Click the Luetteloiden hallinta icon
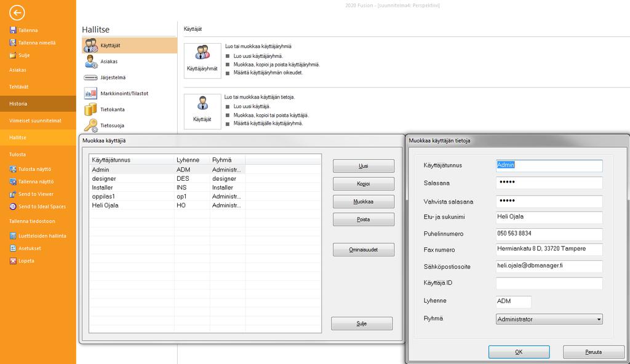 tap(13, 236)
